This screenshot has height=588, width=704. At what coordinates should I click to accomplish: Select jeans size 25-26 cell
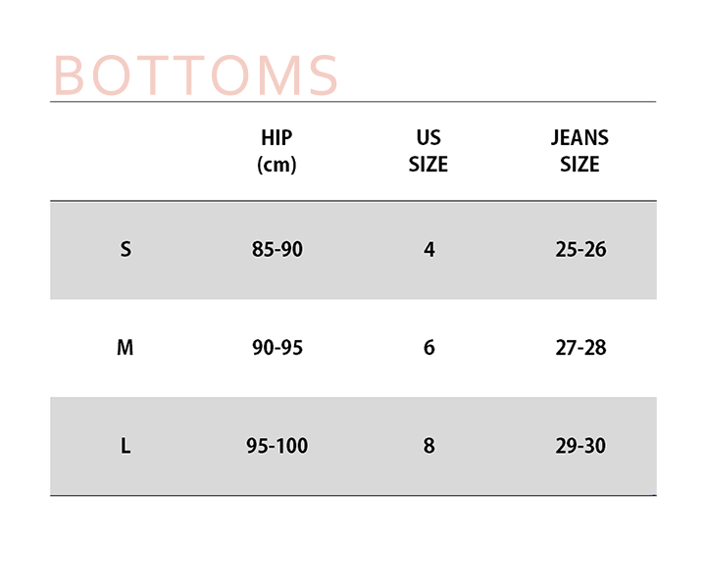click(581, 249)
